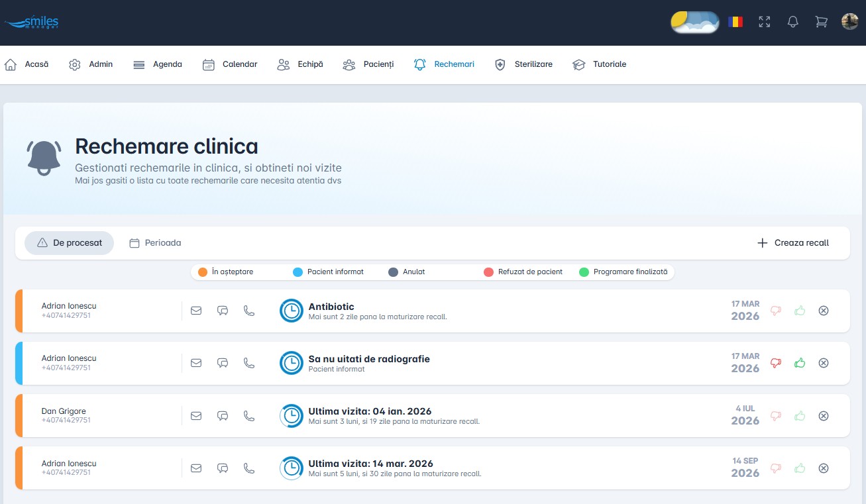Viewport: 866px width, 504px height.
Task: Open the Pacienți menu item
Action: pyautogui.click(x=368, y=64)
